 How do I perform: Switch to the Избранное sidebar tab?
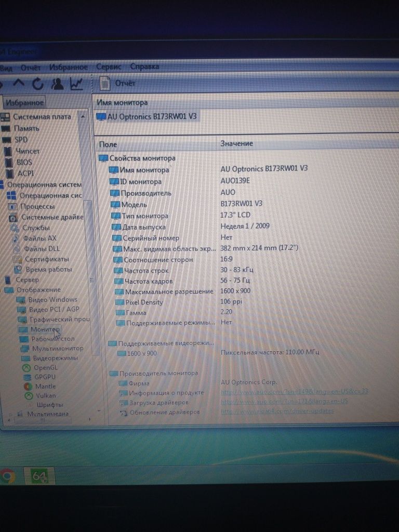pyautogui.click(x=24, y=102)
